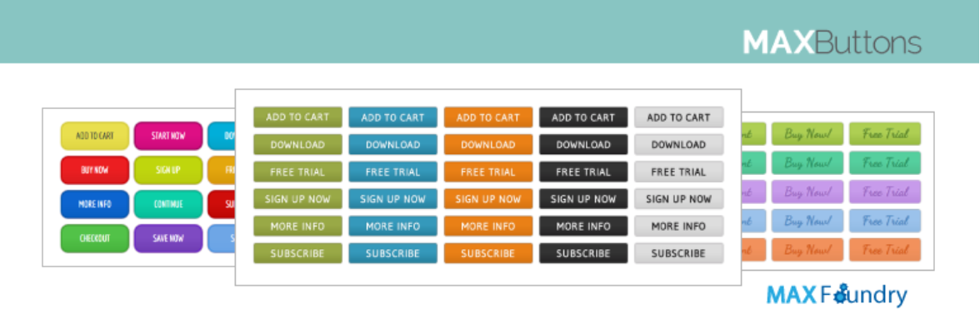Image resolution: width=980 pixels, height=324 pixels.
Task: Click the orange FREE TRIAL button
Action: [x=488, y=172]
